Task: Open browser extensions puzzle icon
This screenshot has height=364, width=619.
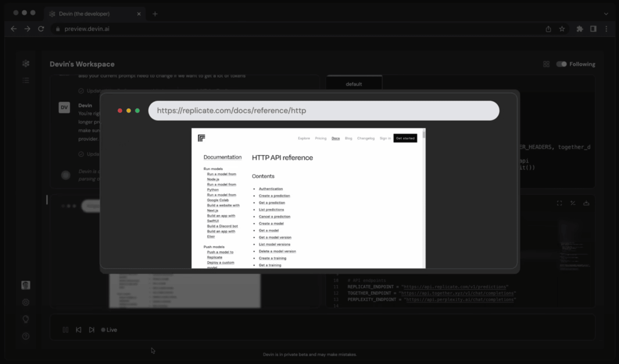Action: pos(580,29)
